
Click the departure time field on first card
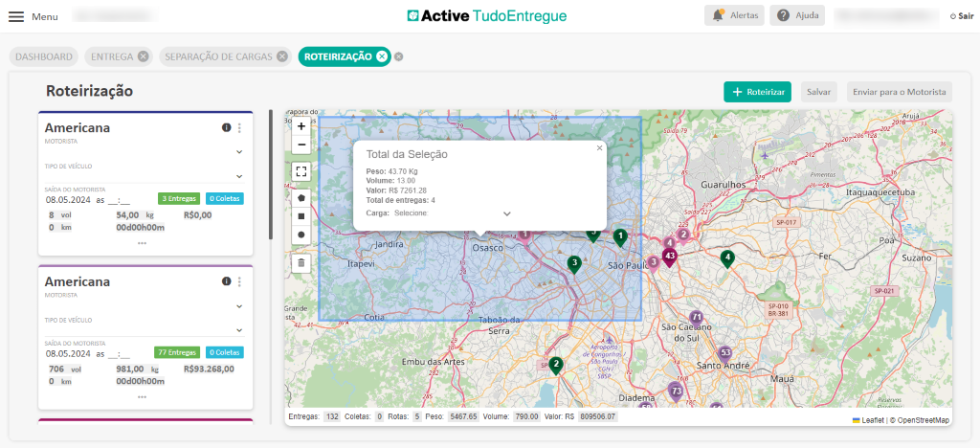click(x=120, y=200)
